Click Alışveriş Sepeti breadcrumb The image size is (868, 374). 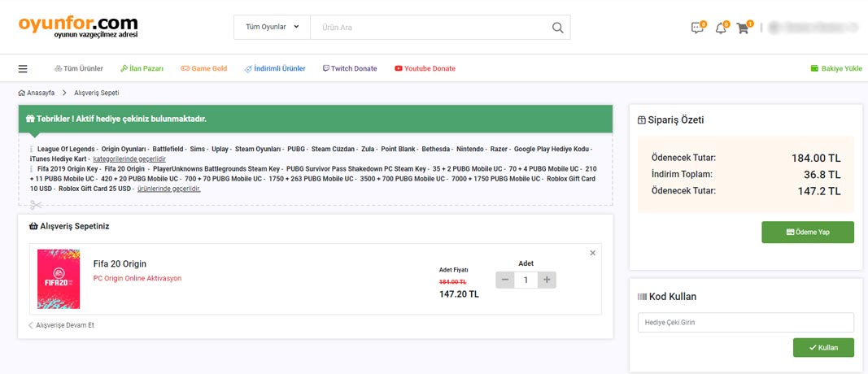click(x=97, y=93)
